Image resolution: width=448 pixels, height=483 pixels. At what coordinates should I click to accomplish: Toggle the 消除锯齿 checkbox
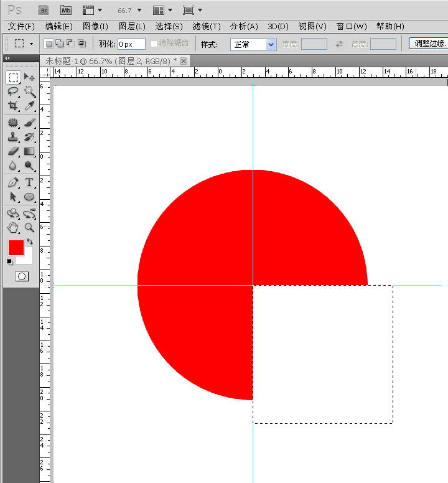(154, 44)
